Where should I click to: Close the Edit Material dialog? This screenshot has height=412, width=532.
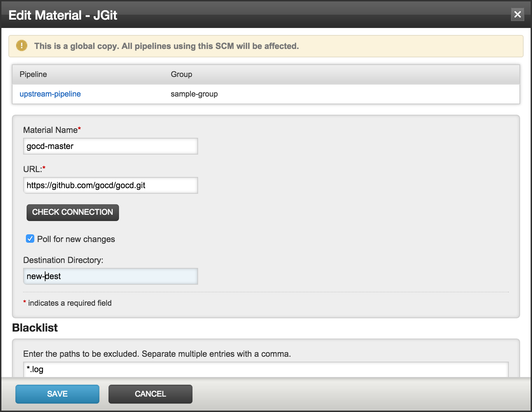click(x=517, y=15)
